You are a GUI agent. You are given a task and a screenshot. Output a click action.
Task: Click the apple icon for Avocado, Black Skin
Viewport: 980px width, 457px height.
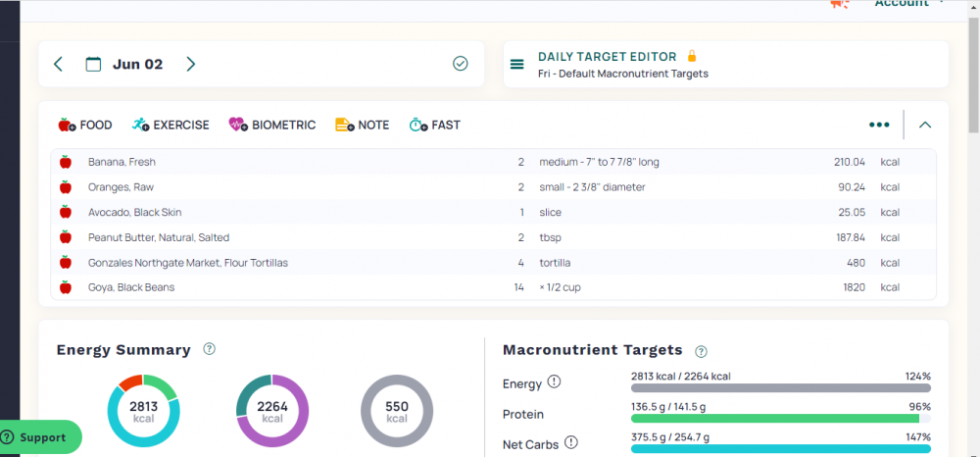pyautogui.click(x=65, y=212)
